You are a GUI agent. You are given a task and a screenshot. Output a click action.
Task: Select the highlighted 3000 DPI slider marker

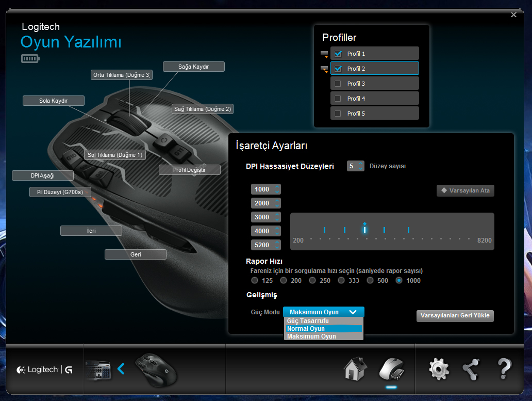tap(364, 229)
